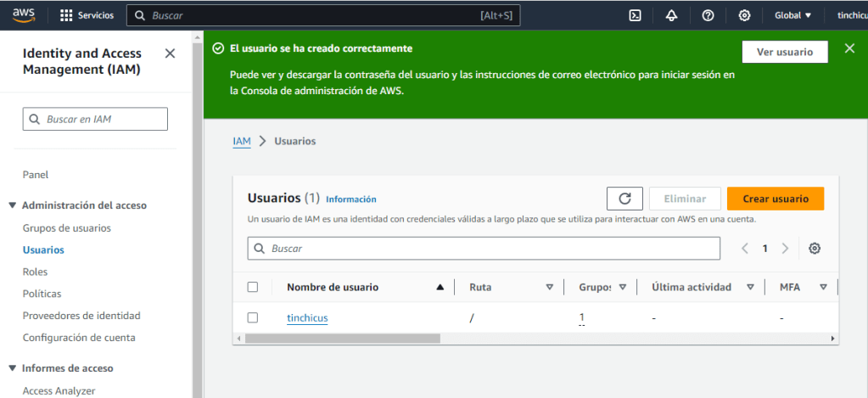Open Roles in the IAM sidebar
The image size is (868, 398).
tap(35, 272)
